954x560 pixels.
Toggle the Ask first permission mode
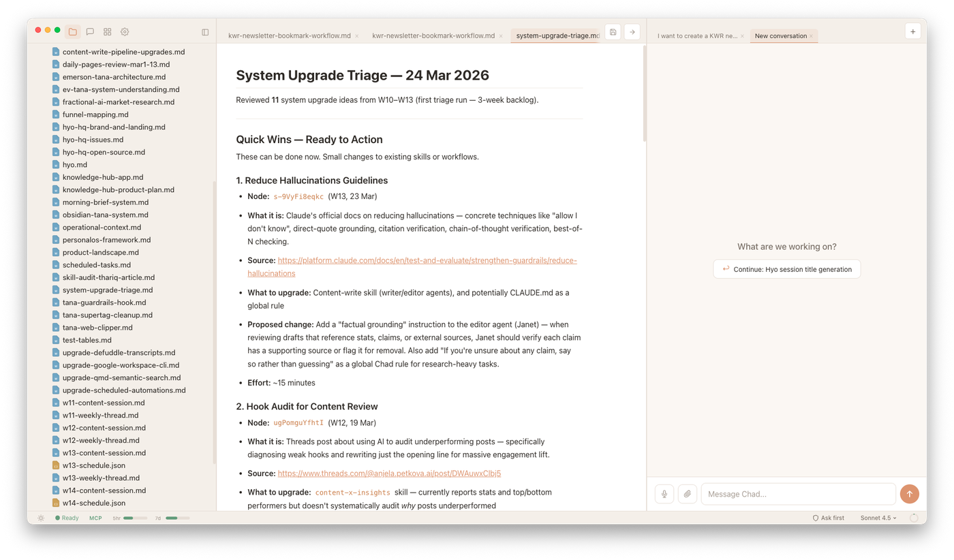(828, 518)
